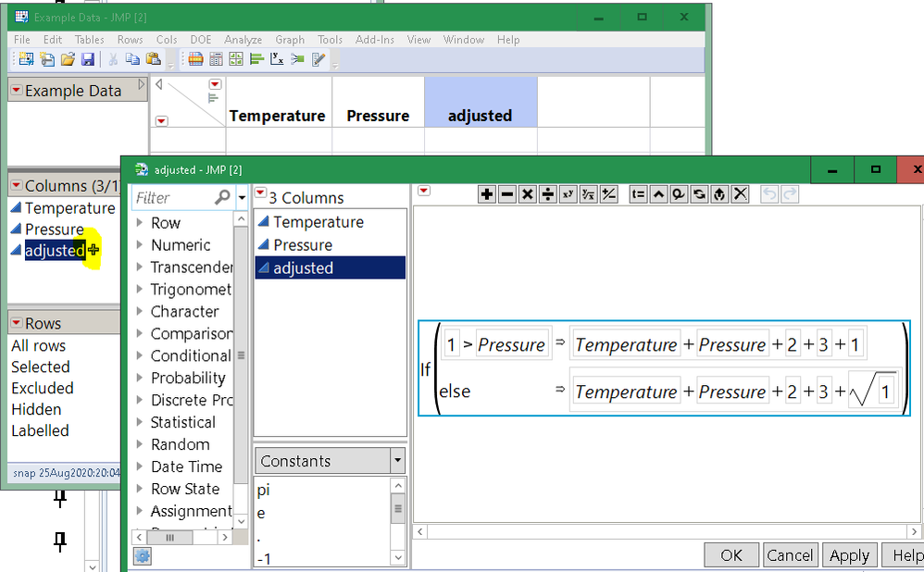Click the New Data Table toolbar icon
This screenshot has height=572, width=924.
pyautogui.click(x=27, y=59)
